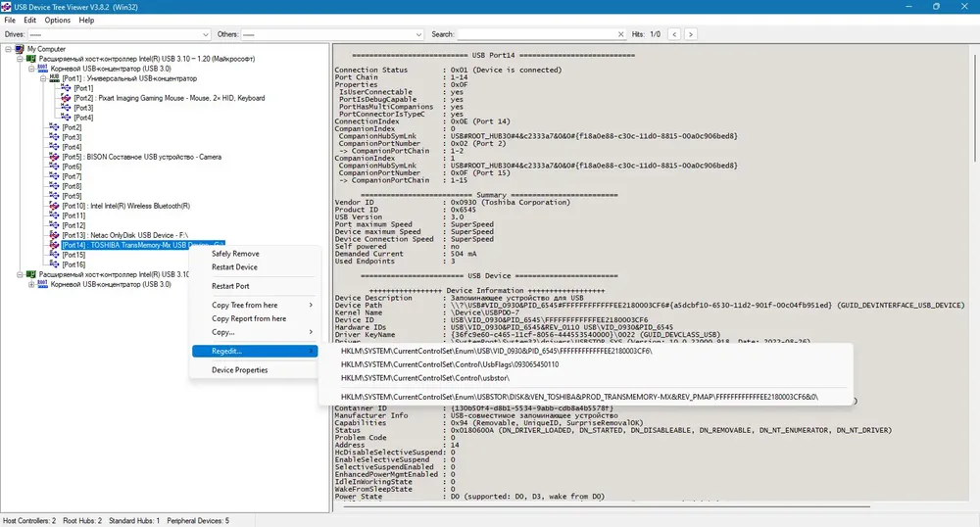Click the Port1 universal hub icon

[54, 78]
